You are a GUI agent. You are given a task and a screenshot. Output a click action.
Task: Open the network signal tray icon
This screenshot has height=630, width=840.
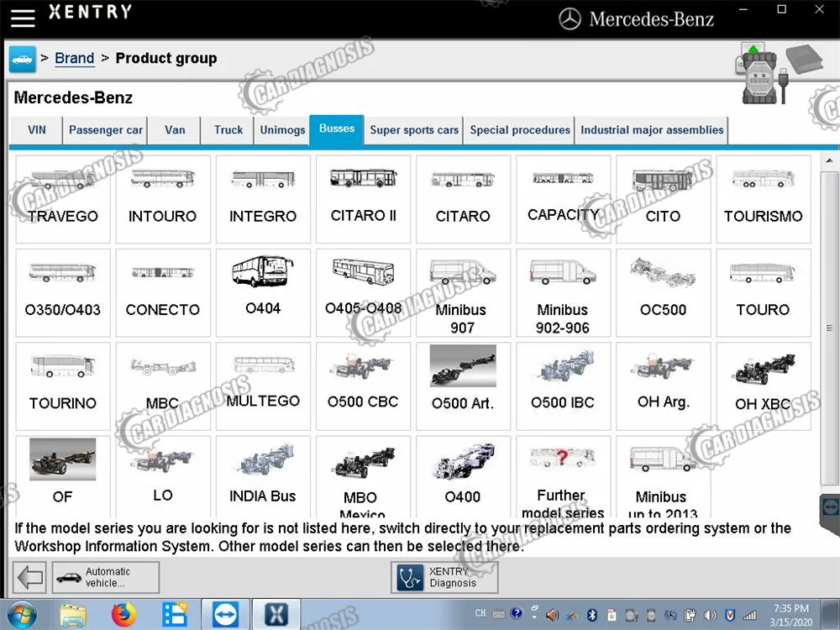tap(750, 615)
